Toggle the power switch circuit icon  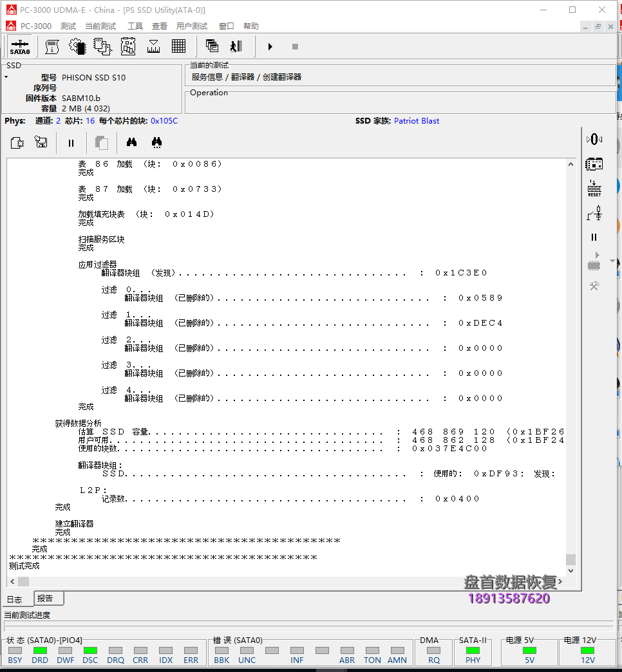[x=594, y=213]
